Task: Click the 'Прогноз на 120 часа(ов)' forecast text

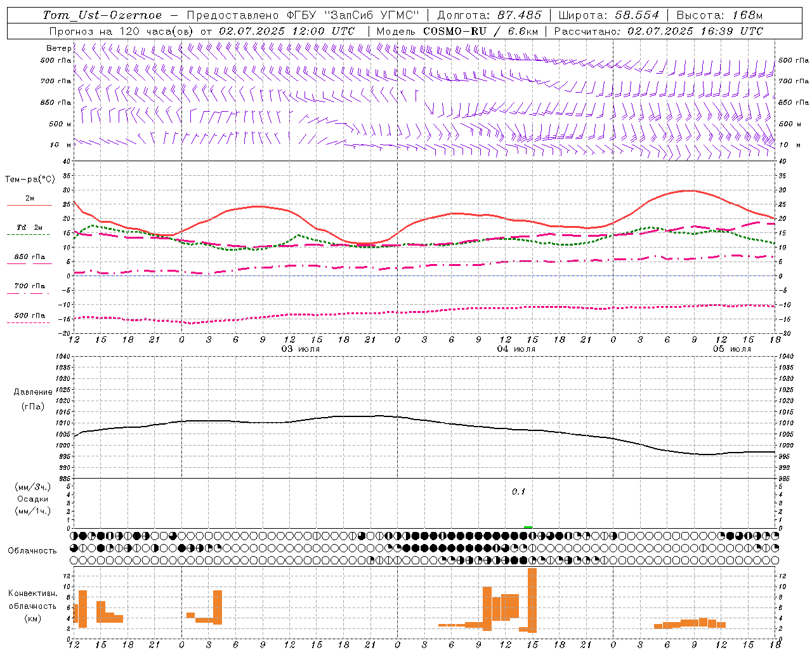Action: pos(122,31)
